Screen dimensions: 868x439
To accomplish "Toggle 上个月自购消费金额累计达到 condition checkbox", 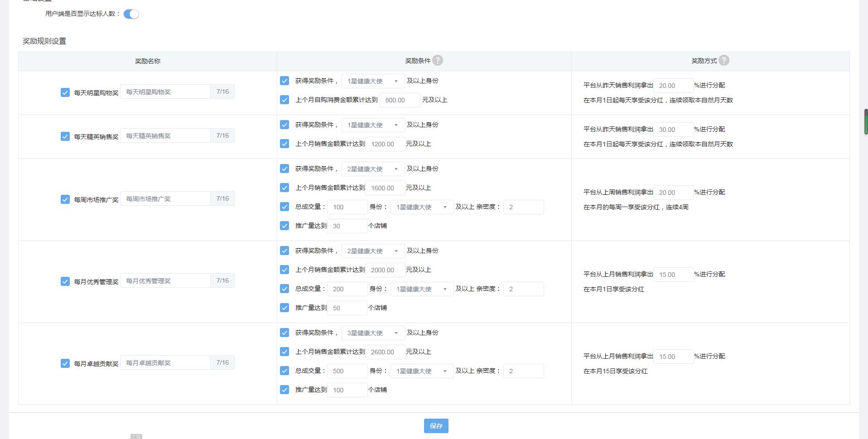I will click(x=285, y=100).
